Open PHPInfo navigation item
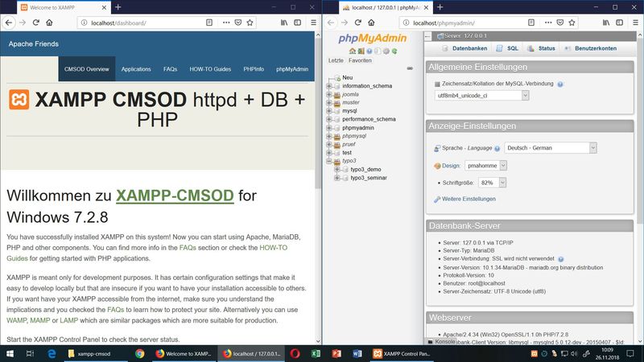The image size is (644, 362). click(x=254, y=69)
